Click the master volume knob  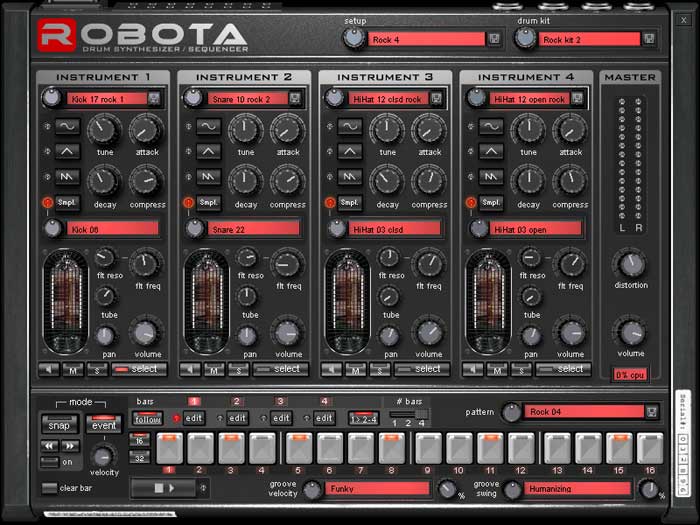click(x=631, y=332)
